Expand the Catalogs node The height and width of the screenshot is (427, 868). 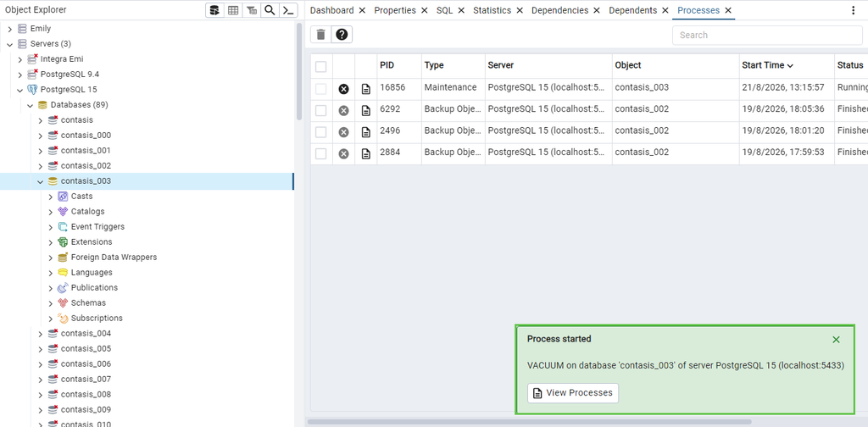pos(50,212)
